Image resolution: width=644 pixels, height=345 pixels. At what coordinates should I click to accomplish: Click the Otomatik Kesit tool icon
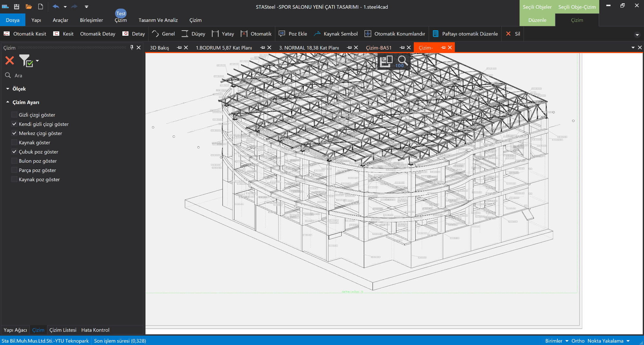click(x=6, y=34)
